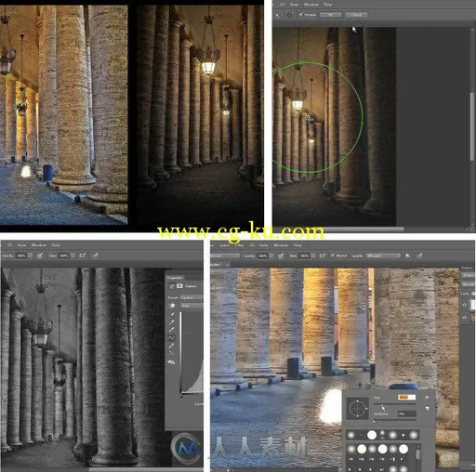476x472 pixels.
Task: Hide the top layer via eye icon
Action: click(464, 305)
